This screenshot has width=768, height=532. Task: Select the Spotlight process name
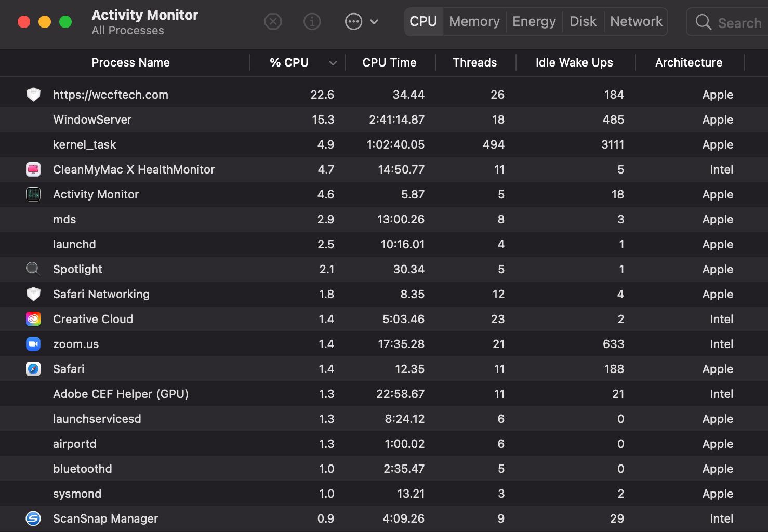click(x=77, y=269)
